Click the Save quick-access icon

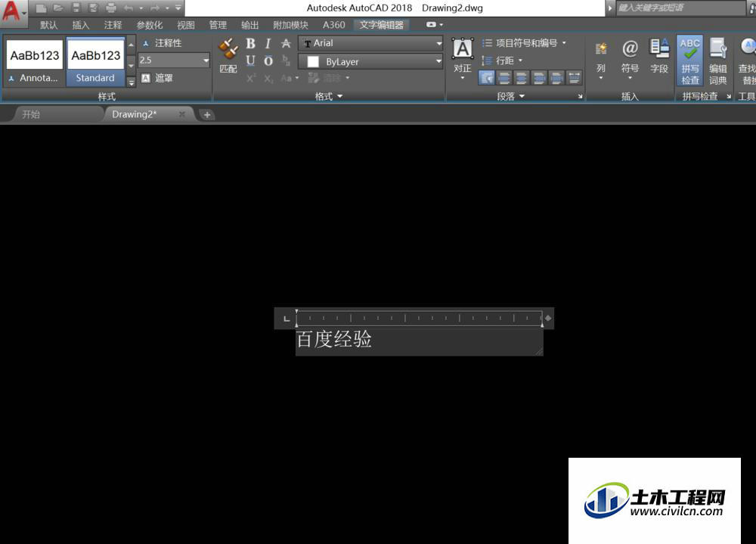coord(76,8)
